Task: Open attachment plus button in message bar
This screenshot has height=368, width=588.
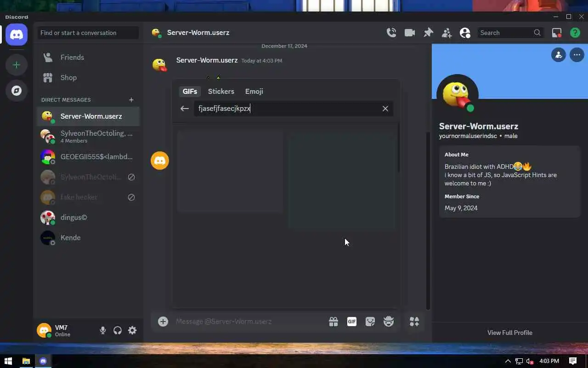Action: (x=163, y=322)
